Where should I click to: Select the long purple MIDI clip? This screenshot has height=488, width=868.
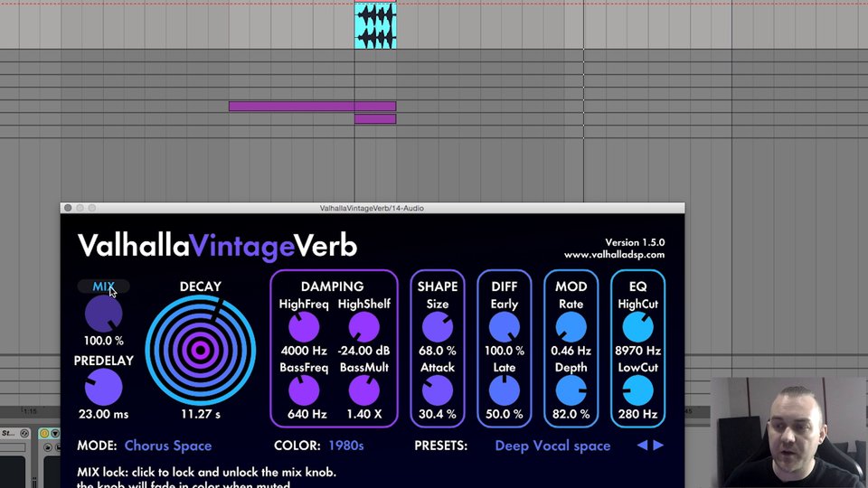312,107
